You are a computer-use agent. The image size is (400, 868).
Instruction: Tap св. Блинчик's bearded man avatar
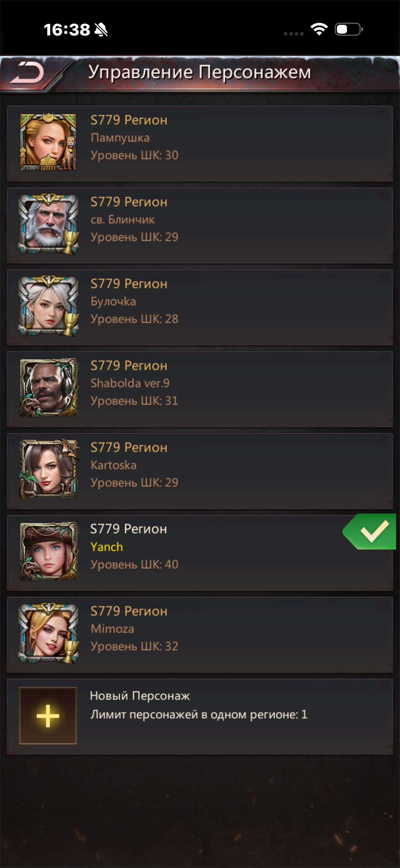point(48,223)
